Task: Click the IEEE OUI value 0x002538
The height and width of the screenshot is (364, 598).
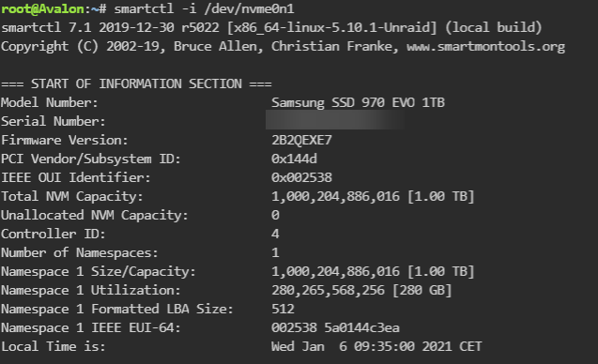Action: click(x=301, y=177)
